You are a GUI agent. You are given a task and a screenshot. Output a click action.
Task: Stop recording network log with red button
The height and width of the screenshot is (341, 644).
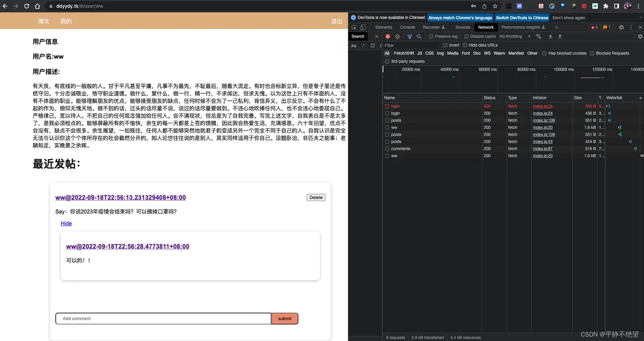[388, 36]
